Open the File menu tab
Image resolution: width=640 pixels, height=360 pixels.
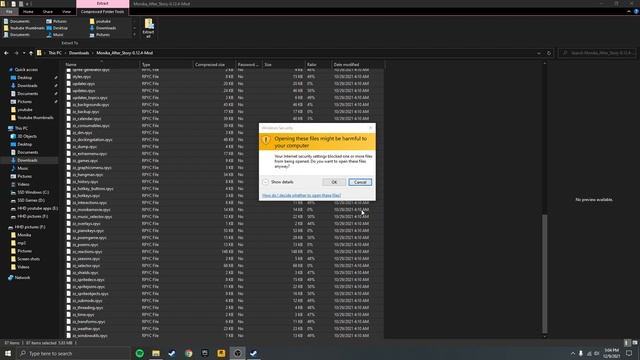(x=9, y=11)
